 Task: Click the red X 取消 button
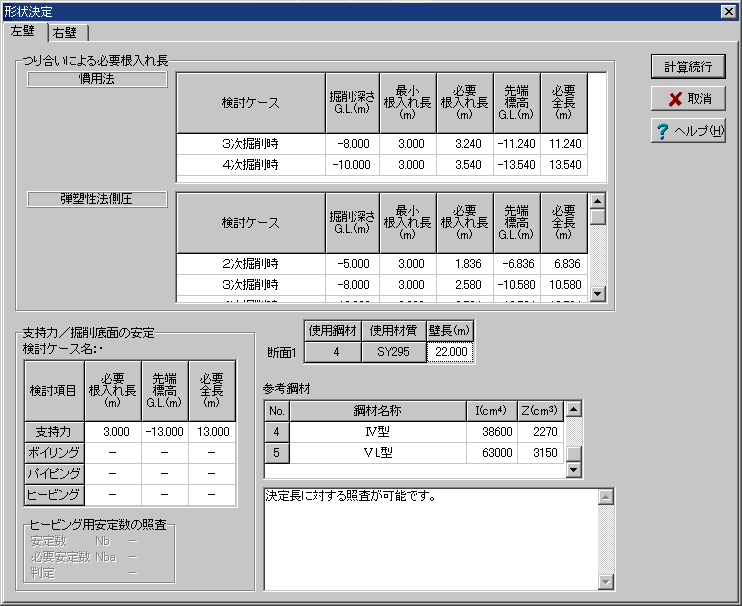688,98
